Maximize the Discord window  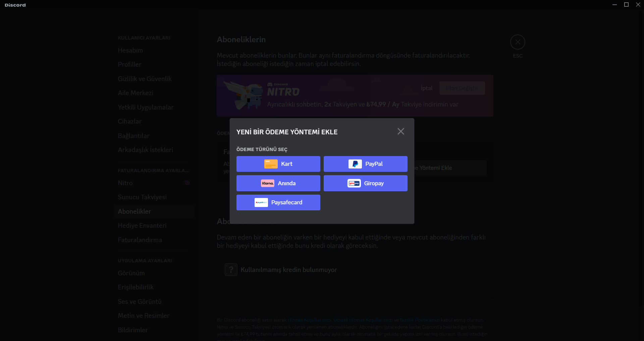(x=626, y=5)
